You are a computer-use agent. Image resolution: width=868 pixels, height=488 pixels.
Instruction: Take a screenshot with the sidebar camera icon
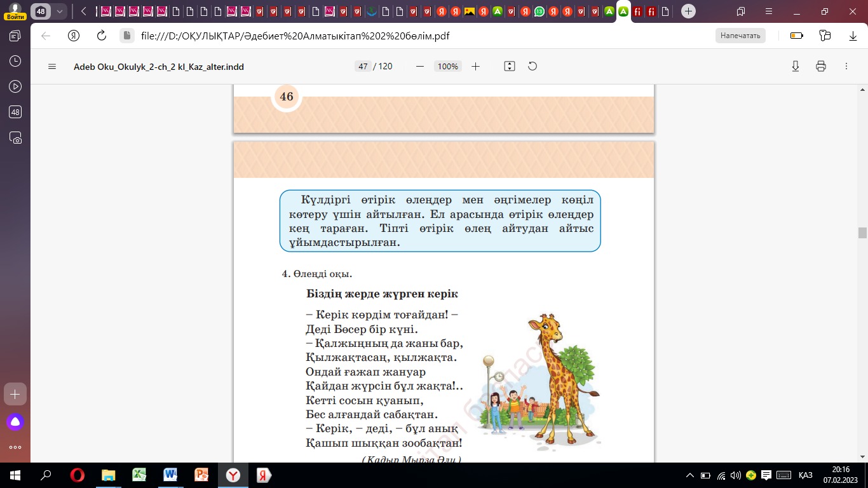(x=15, y=137)
